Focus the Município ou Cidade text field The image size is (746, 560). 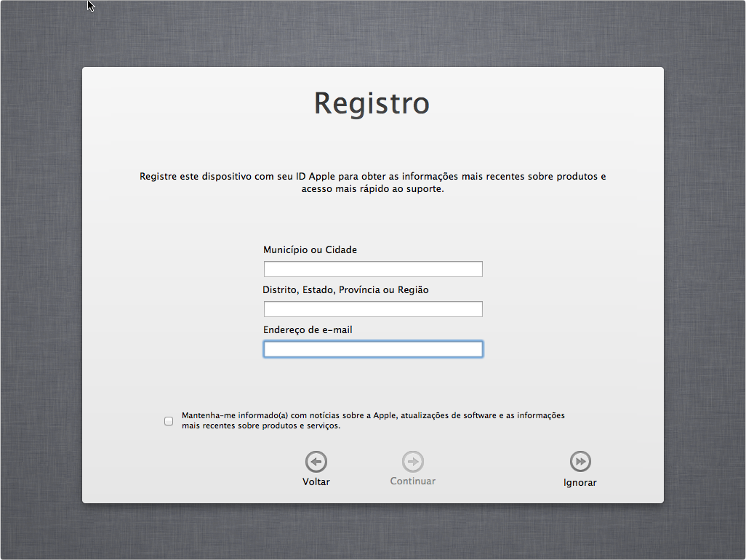point(373,270)
